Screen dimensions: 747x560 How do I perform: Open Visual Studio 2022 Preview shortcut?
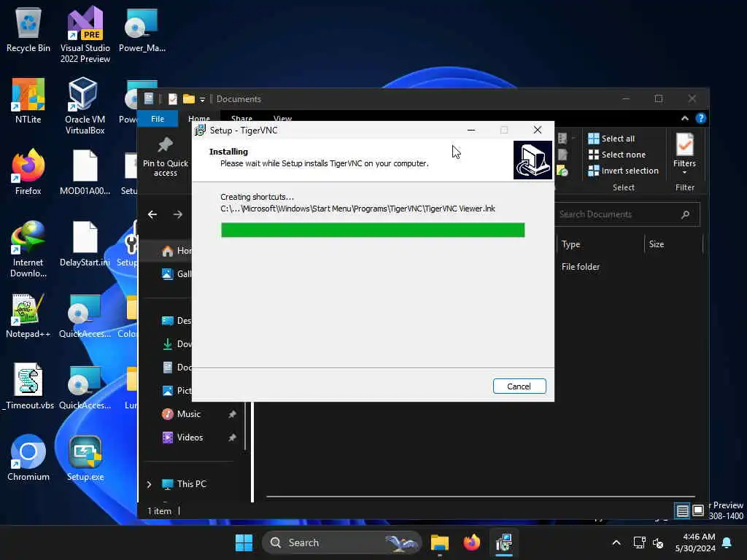click(85, 34)
